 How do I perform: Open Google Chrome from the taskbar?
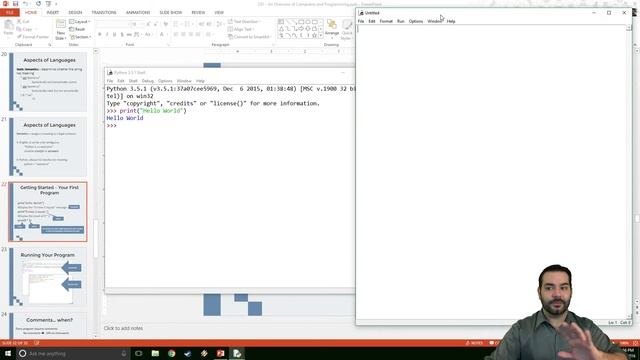[171, 353]
